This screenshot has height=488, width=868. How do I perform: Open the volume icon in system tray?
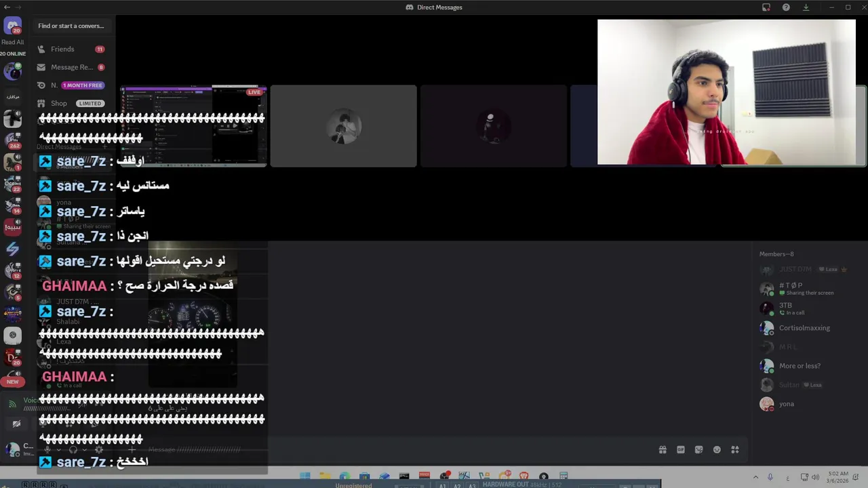click(x=815, y=476)
